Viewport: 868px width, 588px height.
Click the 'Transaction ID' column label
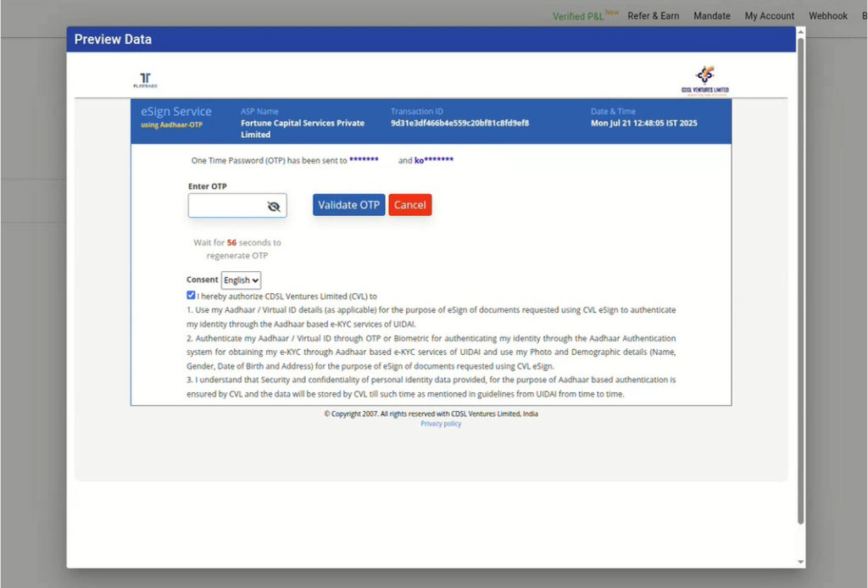pos(417,111)
